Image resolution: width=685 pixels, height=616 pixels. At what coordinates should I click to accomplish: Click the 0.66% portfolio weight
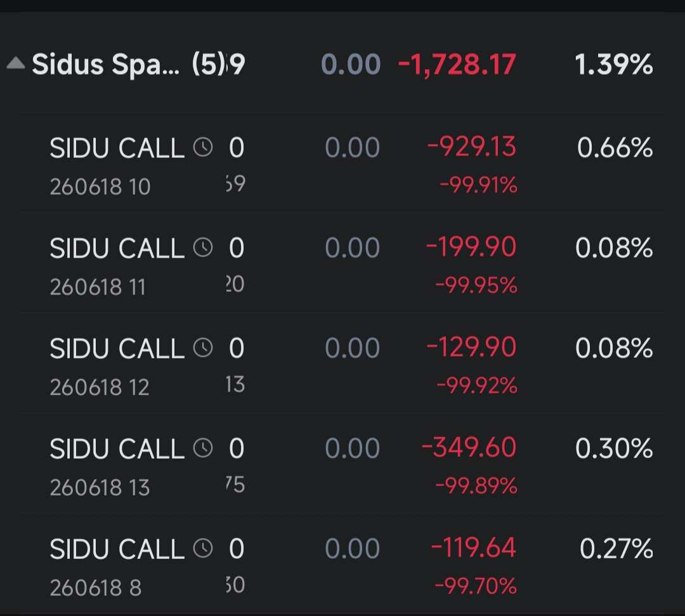615,147
